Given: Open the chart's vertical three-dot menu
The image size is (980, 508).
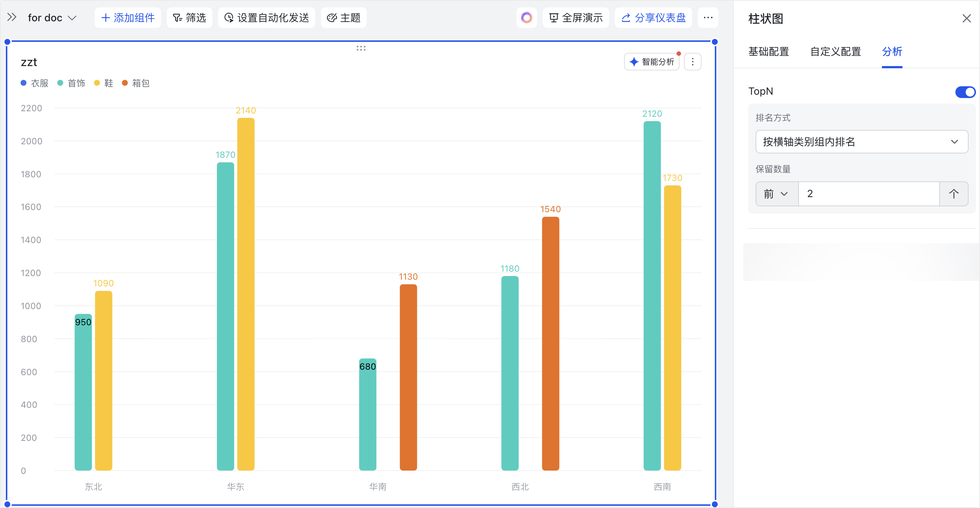Looking at the screenshot, I should point(692,62).
